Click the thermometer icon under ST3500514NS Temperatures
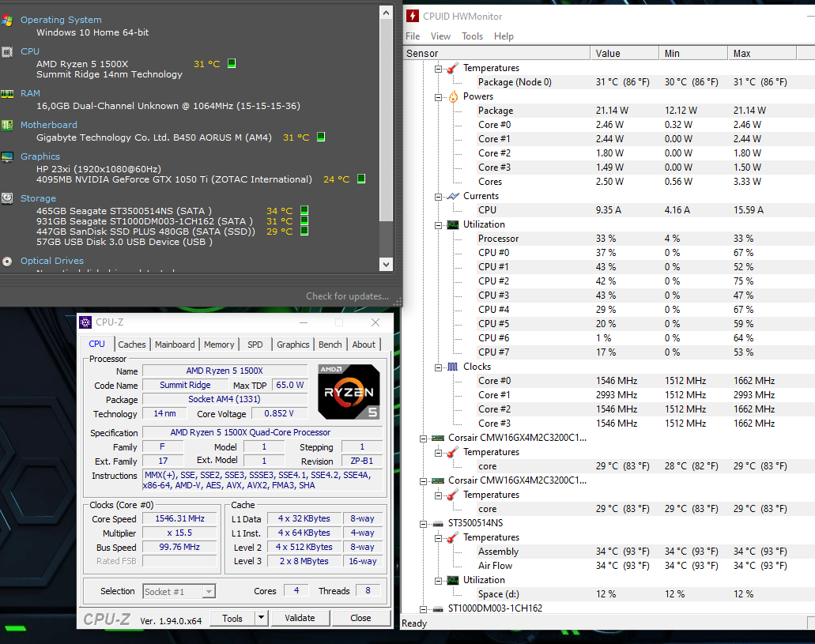This screenshot has height=644, width=815. click(453, 537)
